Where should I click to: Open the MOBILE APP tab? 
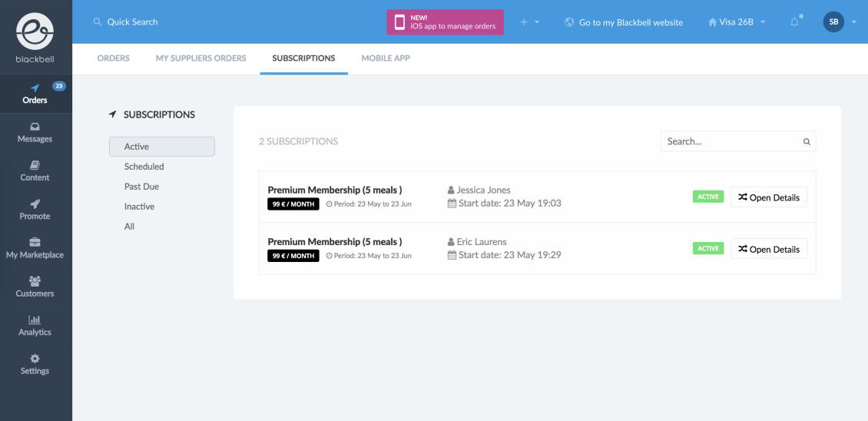(386, 58)
